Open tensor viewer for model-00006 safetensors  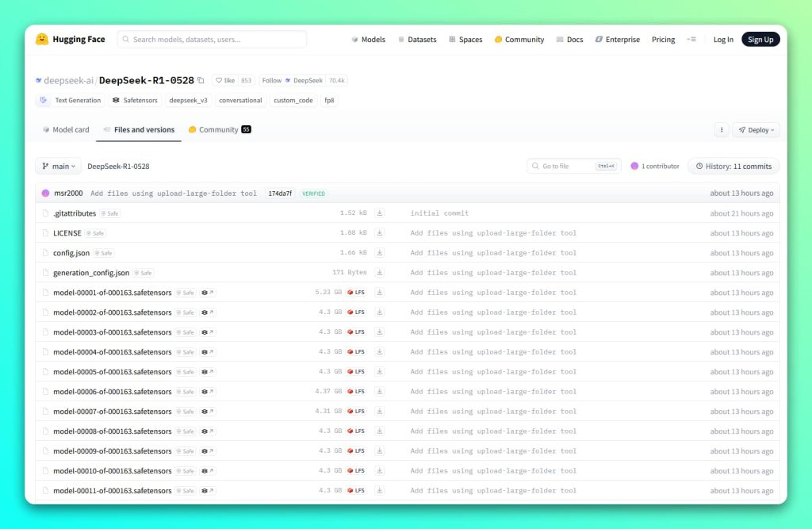click(207, 392)
